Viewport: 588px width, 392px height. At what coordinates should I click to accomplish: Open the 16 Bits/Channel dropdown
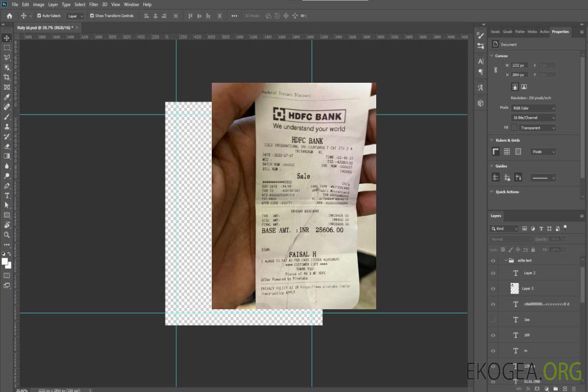tap(534, 118)
